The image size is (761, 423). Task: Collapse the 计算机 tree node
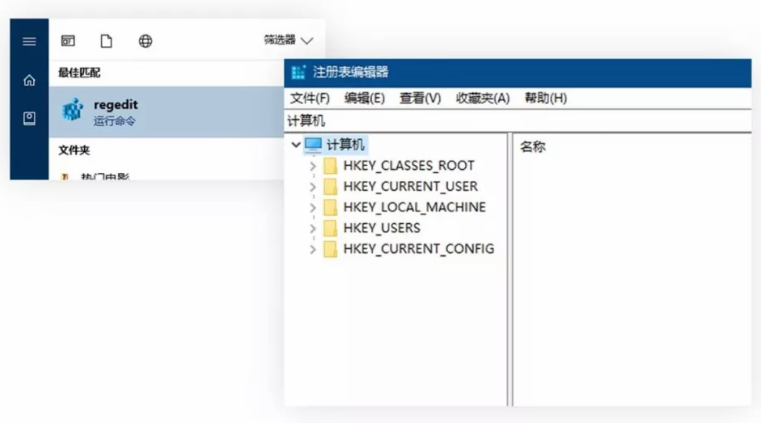coord(295,145)
